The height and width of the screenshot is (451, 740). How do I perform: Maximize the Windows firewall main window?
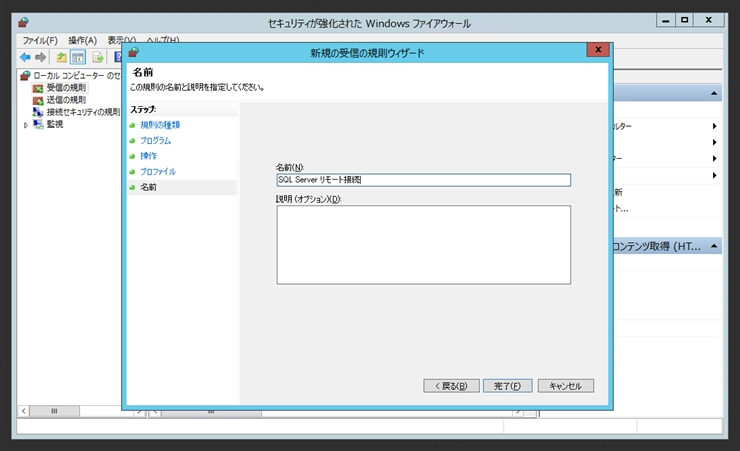coord(685,20)
